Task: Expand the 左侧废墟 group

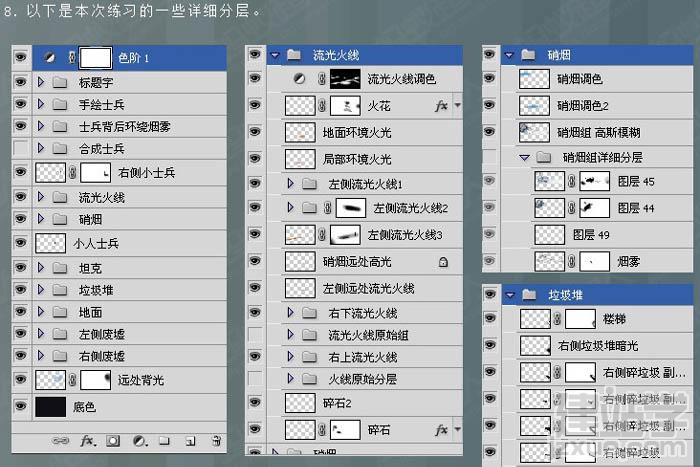Action: point(41,334)
